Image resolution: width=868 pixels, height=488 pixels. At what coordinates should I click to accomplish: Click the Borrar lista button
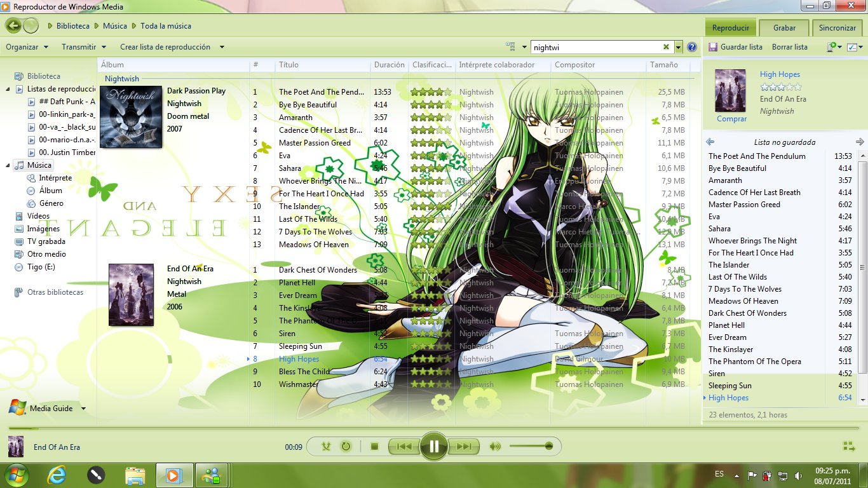click(x=790, y=47)
